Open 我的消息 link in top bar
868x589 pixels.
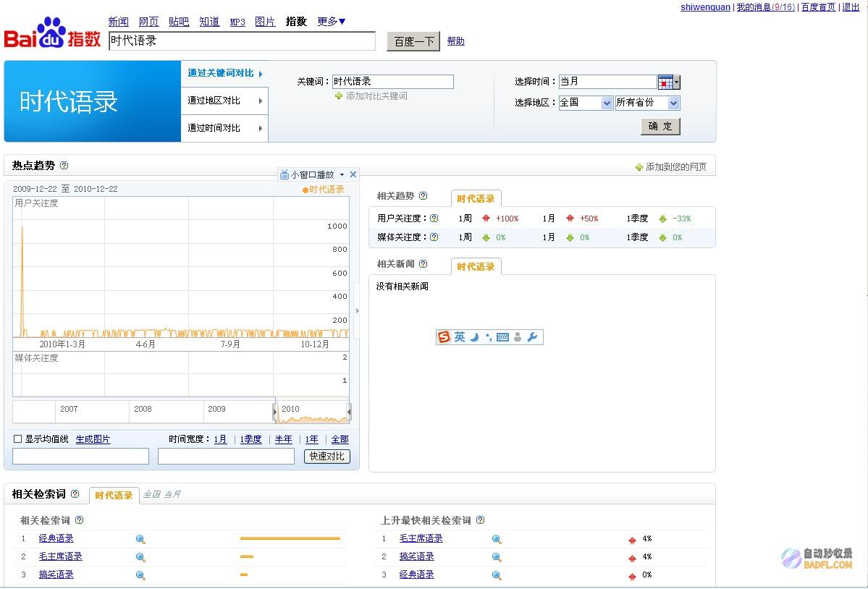(766, 7)
